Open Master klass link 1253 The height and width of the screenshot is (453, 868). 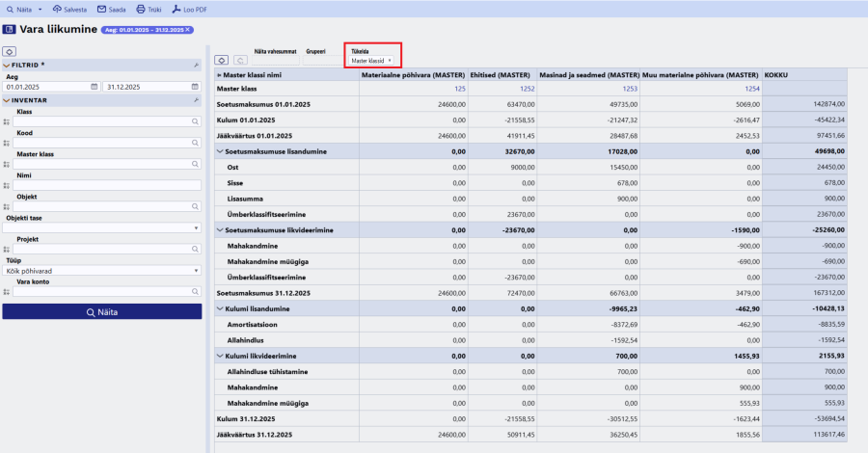point(630,89)
